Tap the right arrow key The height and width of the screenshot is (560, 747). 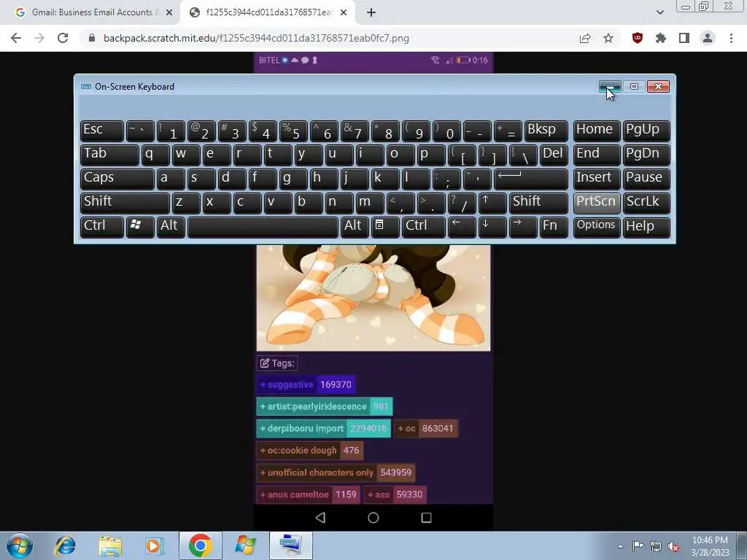(522, 227)
